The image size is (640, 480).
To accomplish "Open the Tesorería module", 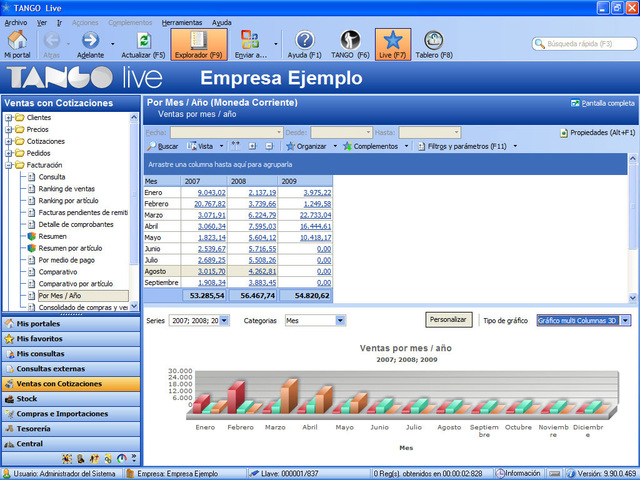I will click(x=71, y=429).
